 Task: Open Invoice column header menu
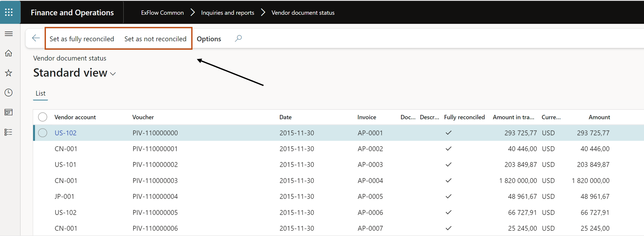coord(367,117)
